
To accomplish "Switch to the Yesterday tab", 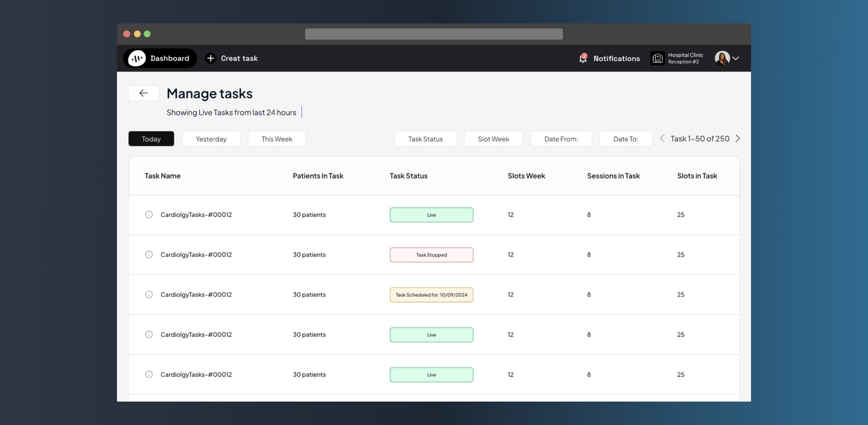I will tap(211, 139).
